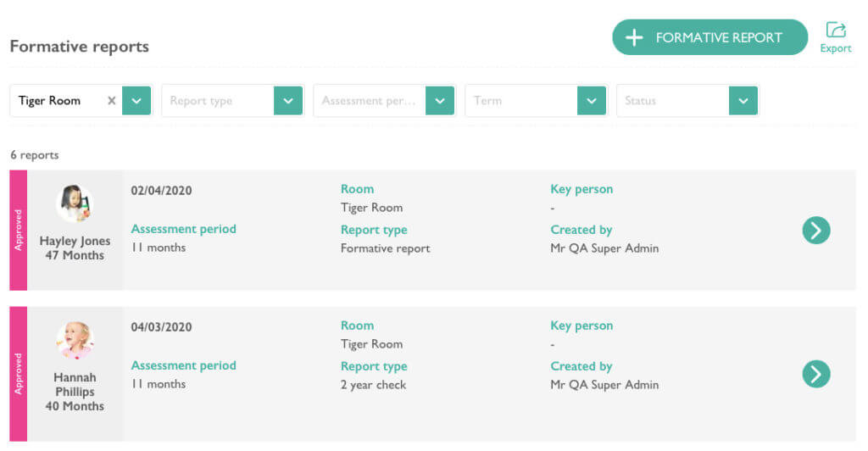Click plus icon on Formative Report button
The image size is (868, 451).
(x=633, y=37)
